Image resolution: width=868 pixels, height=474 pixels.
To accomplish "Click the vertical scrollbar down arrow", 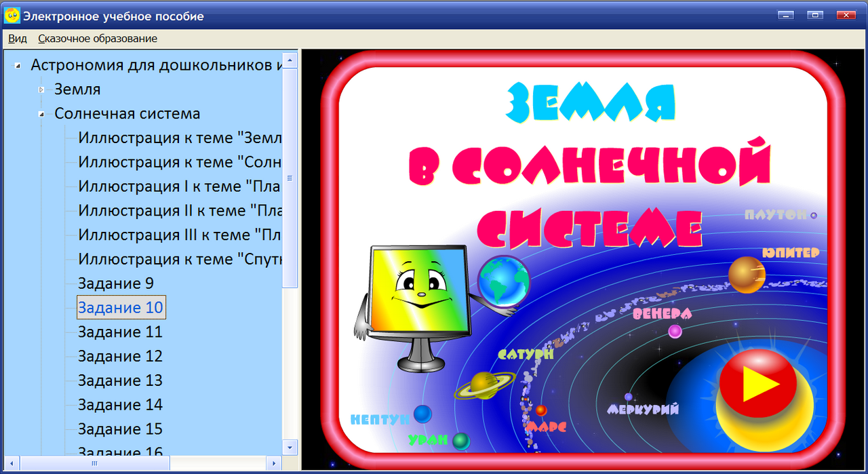I will click(290, 448).
